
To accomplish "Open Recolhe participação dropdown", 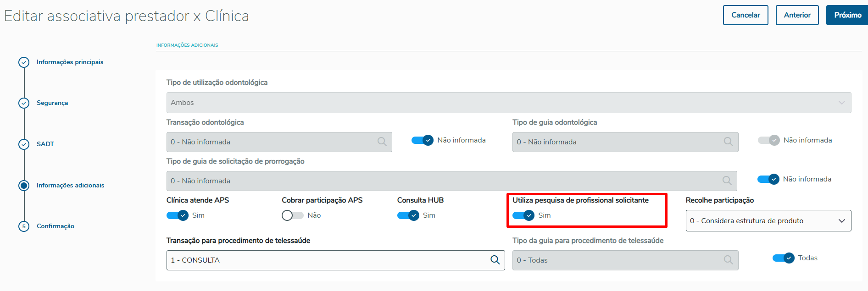I will [x=768, y=221].
